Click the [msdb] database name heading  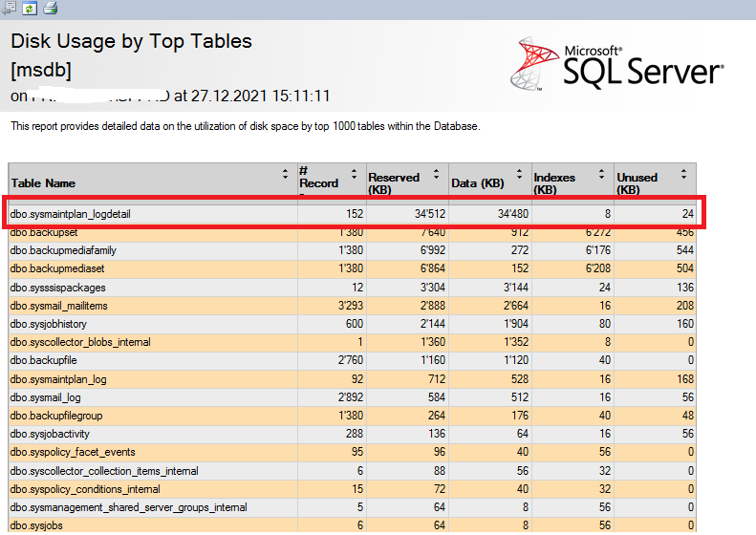click(x=41, y=71)
